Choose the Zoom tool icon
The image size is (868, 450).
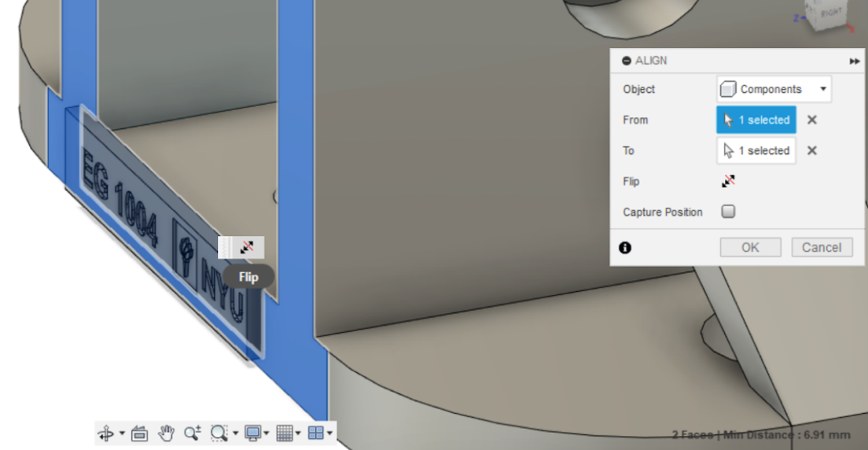[193, 433]
